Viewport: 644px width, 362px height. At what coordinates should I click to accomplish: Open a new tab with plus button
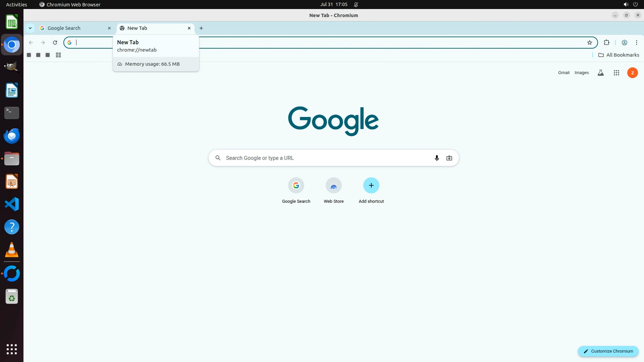click(x=201, y=28)
